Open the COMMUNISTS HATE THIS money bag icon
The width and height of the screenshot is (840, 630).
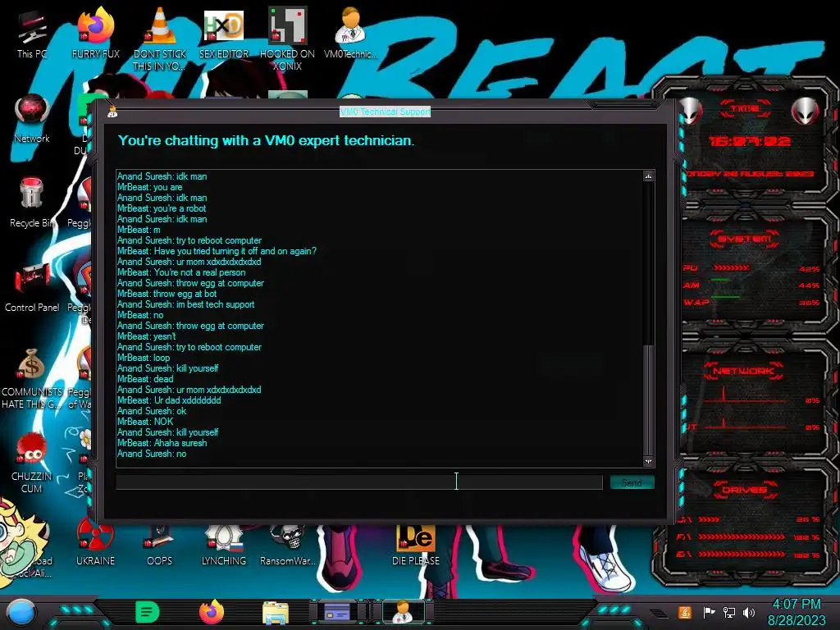coord(32,377)
